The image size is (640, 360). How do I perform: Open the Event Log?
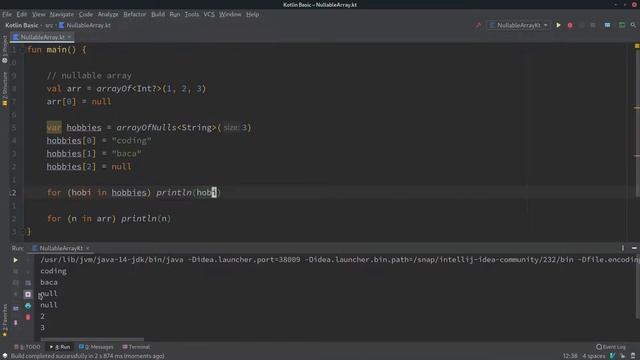click(x=611, y=347)
